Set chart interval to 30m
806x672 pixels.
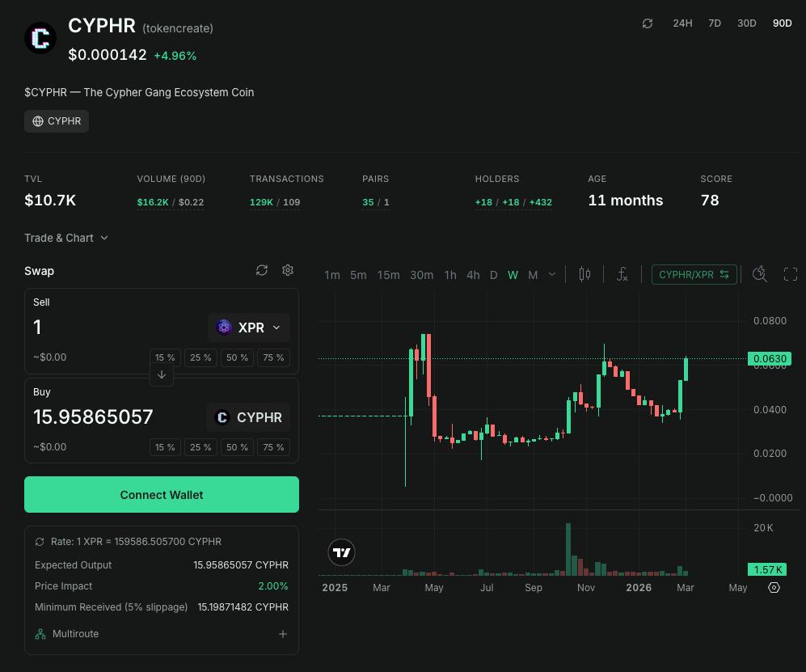tap(421, 275)
